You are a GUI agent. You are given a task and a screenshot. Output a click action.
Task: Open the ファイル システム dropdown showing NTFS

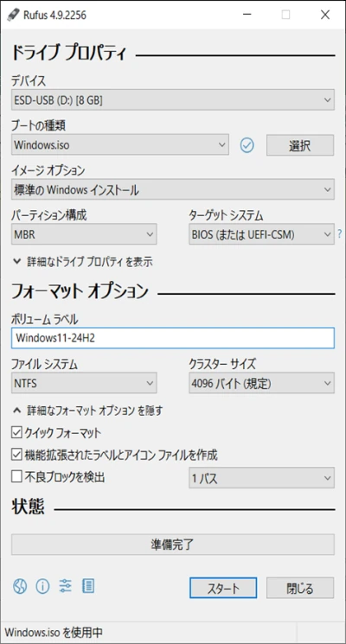point(84,383)
